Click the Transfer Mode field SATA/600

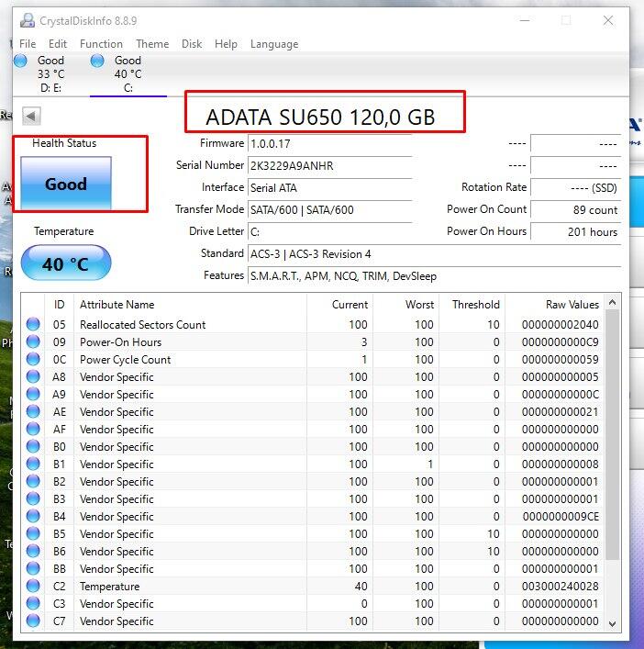[x=329, y=210]
